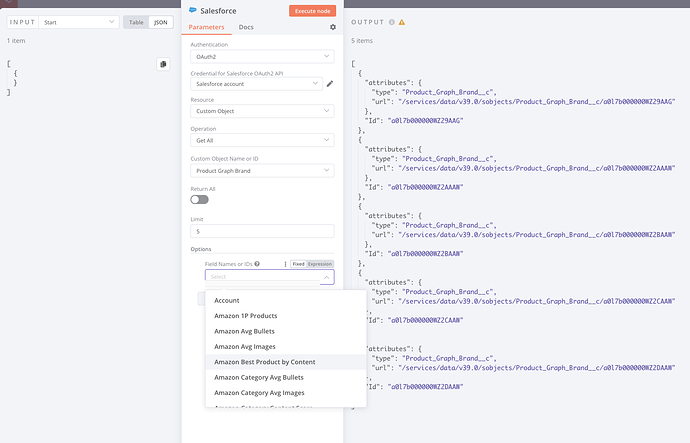Select input JSON view button
This screenshot has width=690, height=443.
click(x=160, y=21)
